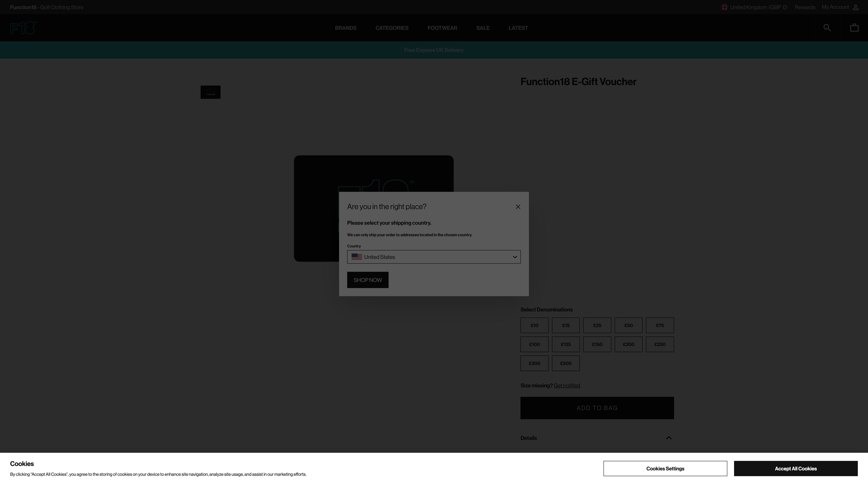Select the £100 denomination
This screenshot has width=868, height=488.
click(534, 344)
